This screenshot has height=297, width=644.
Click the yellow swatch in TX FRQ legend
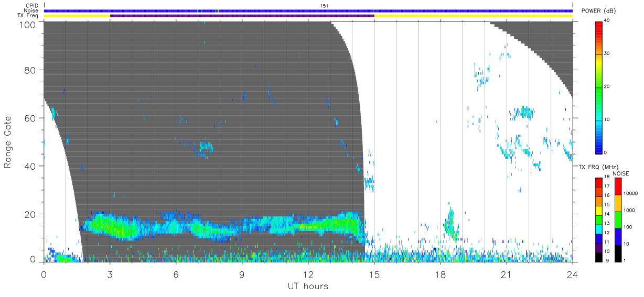[599, 211]
